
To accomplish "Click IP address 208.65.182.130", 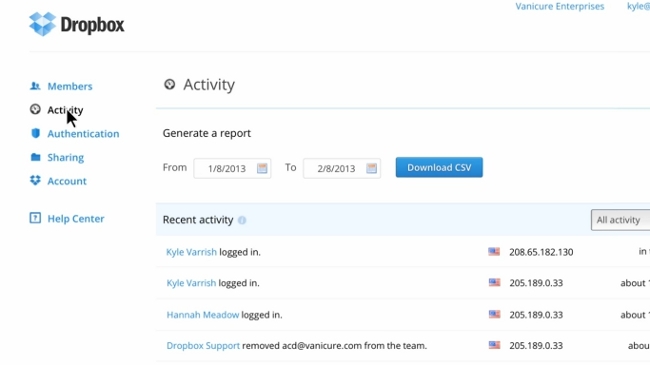I will (541, 252).
